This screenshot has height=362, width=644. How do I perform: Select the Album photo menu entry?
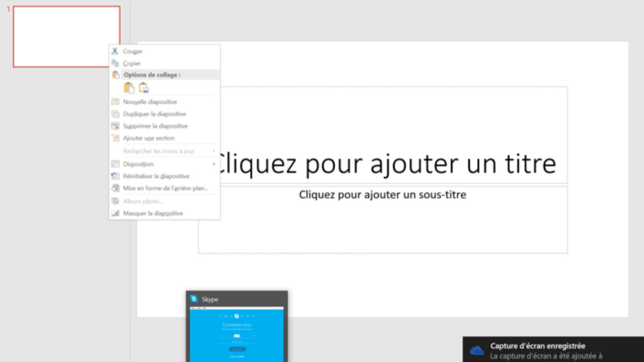143,201
